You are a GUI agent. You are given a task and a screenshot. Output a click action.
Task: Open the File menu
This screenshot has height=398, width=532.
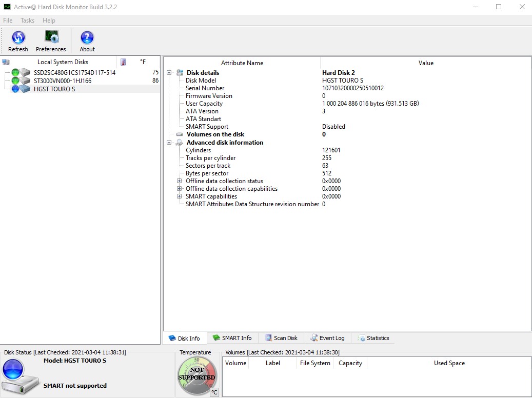coord(8,20)
